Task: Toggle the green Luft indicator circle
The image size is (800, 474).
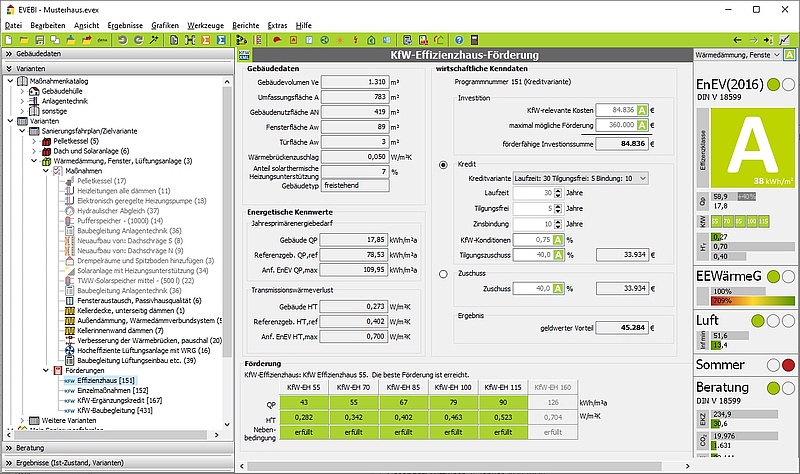Action: point(758,320)
